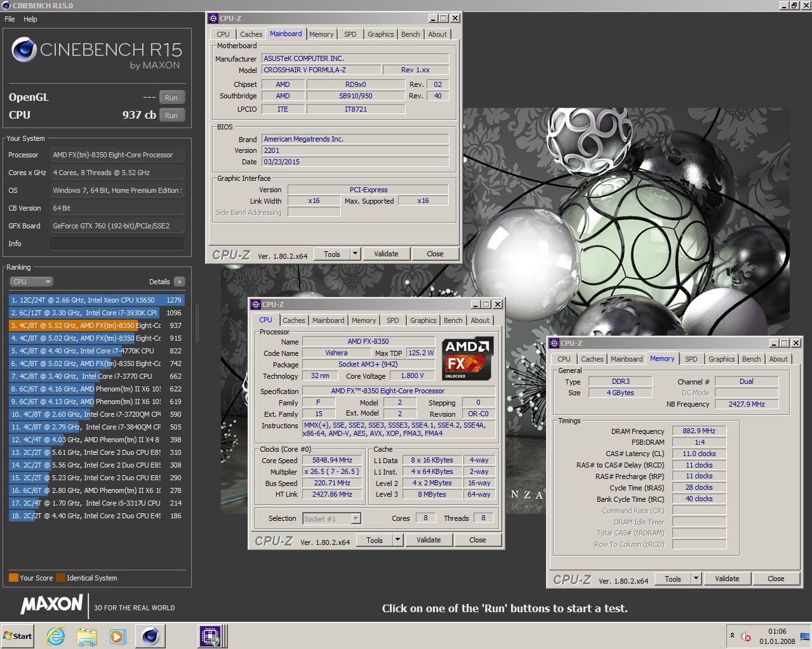Click the Mainboard CPU-Z window title icon

pos(213,18)
